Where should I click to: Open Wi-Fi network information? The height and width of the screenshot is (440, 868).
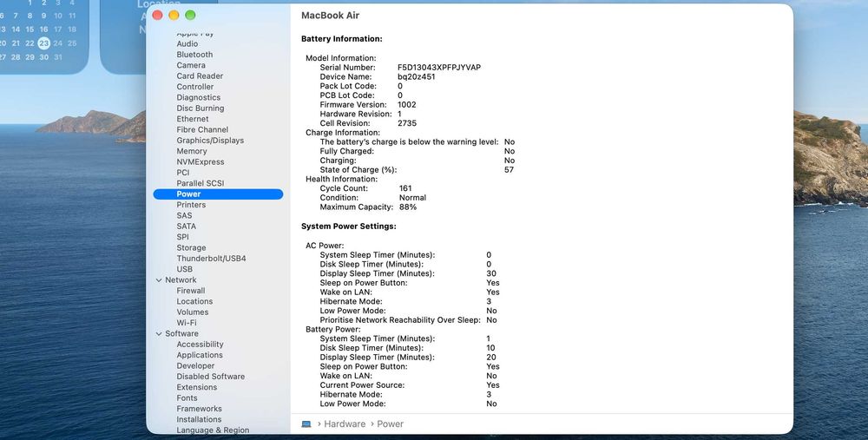pos(187,323)
